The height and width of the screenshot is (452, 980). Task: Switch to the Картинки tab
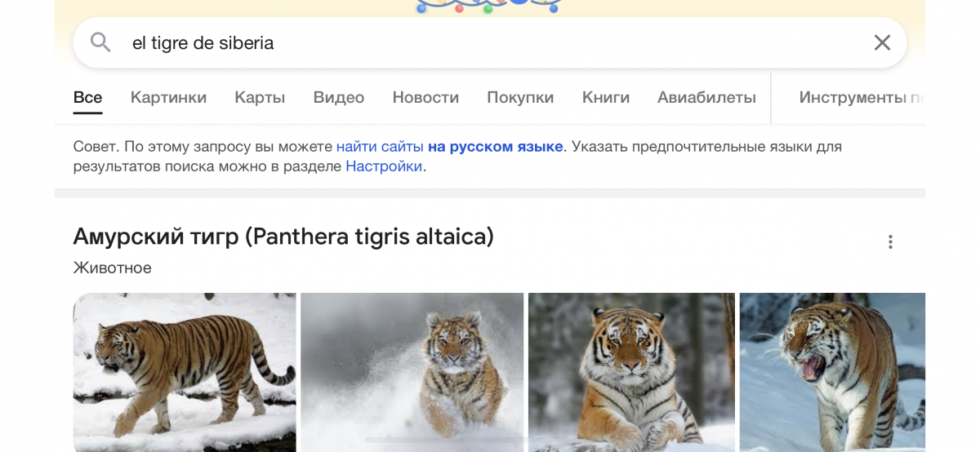pos(168,98)
